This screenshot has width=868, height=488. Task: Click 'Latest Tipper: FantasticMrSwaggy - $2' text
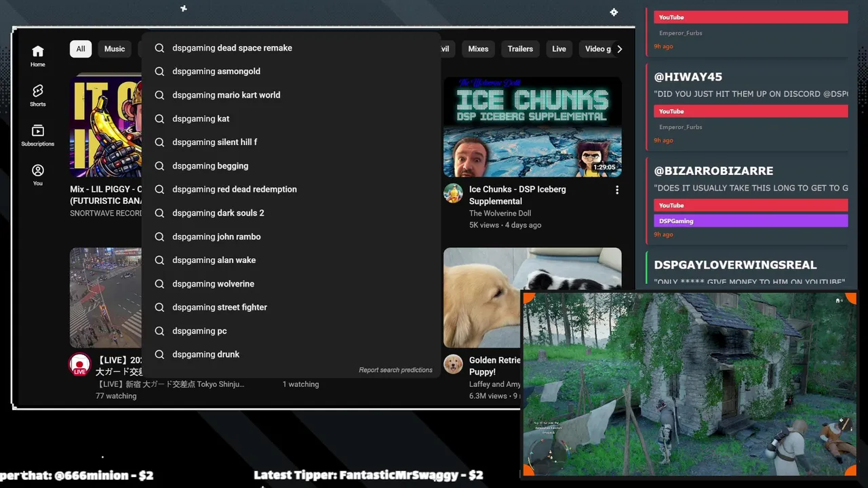(x=368, y=475)
